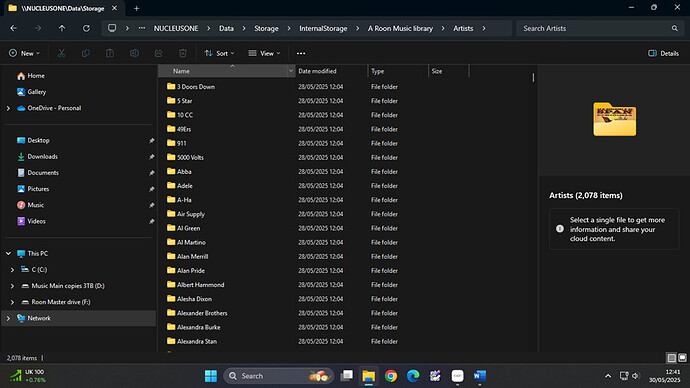
Task: Open Microsoft Edge from taskbar
Action: 413,376
